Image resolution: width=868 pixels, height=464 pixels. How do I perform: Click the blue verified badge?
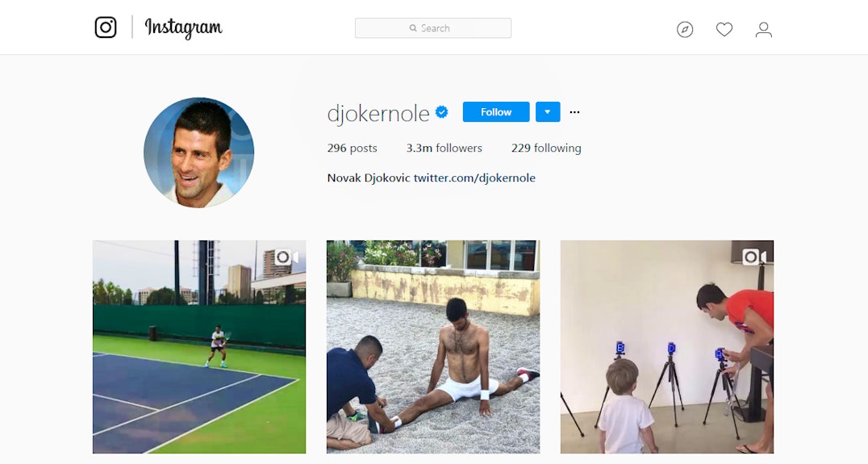pos(442,112)
